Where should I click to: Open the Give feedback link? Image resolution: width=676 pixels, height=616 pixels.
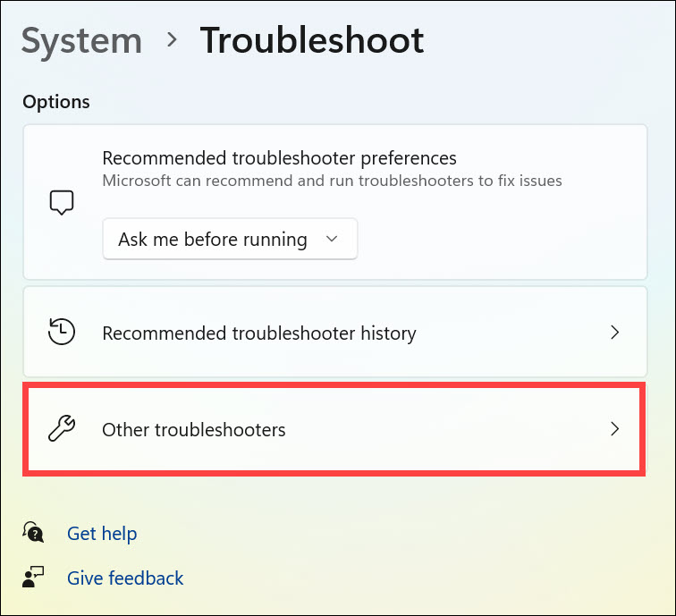coord(125,578)
